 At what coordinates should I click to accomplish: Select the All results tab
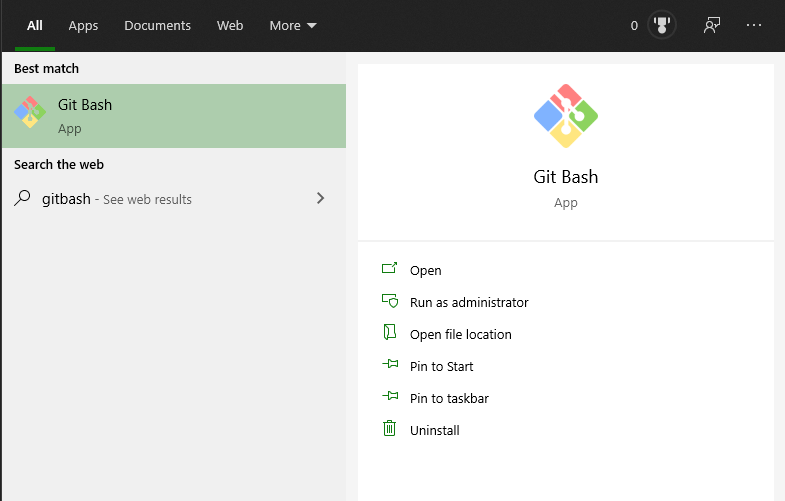click(x=34, y=26)
